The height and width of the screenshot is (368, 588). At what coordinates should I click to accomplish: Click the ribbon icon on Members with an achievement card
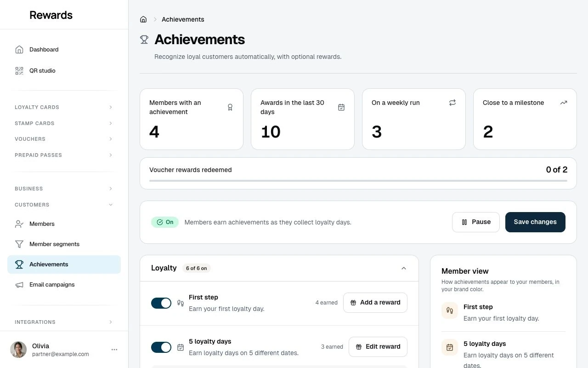[x=230, y=107]
